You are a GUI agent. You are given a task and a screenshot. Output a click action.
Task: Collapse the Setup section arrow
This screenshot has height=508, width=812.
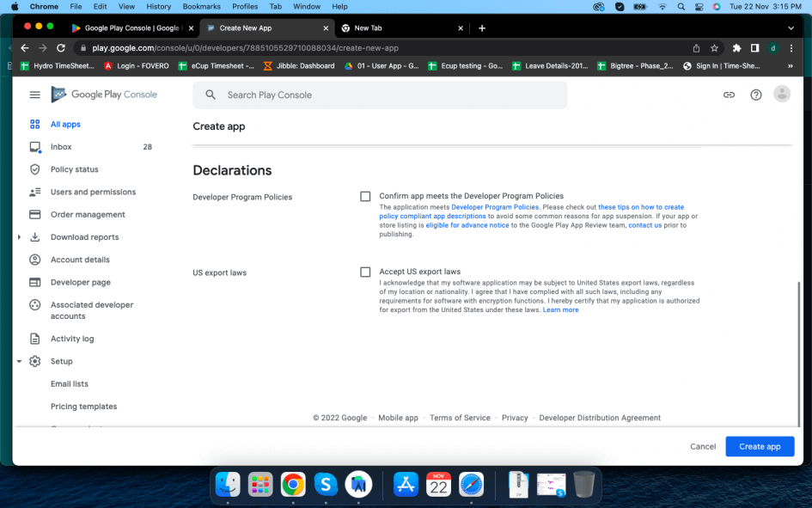point(19,362)
